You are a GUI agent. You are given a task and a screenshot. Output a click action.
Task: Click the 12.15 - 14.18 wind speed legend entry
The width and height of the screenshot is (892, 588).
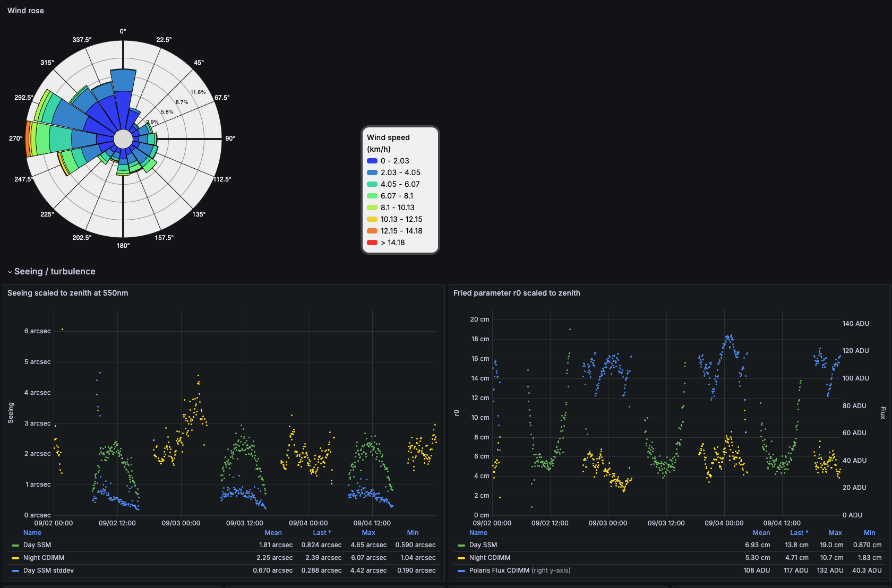(x=394, y=231)
